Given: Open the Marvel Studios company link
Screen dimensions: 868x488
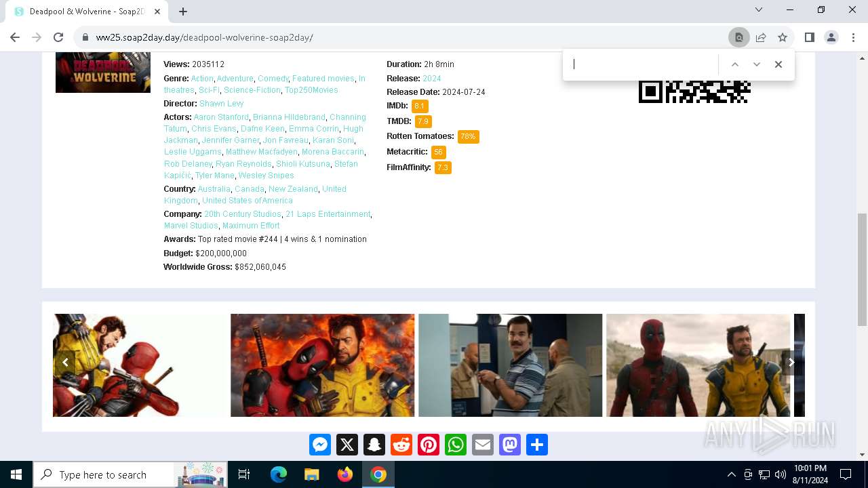Looking at the screenshot, I should tap(191, 226).
